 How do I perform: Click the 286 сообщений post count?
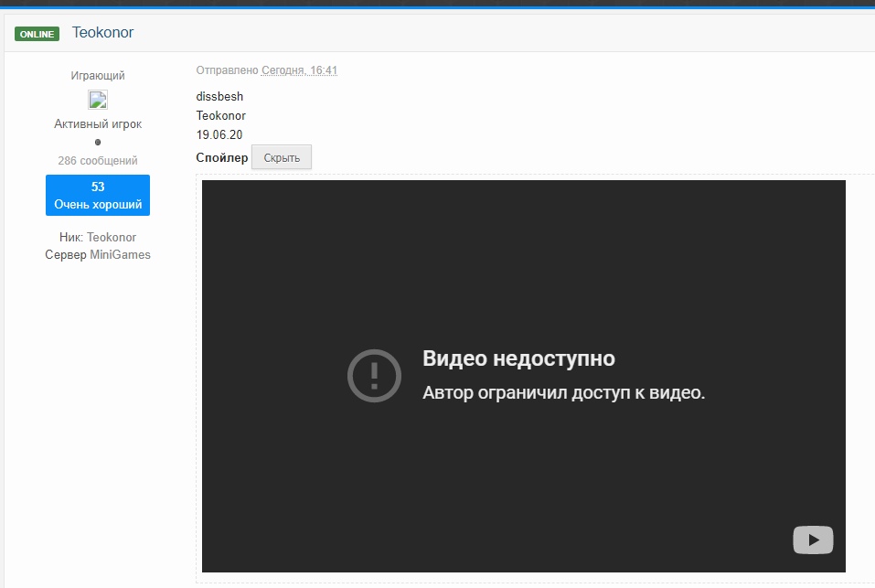click(98, 161)
